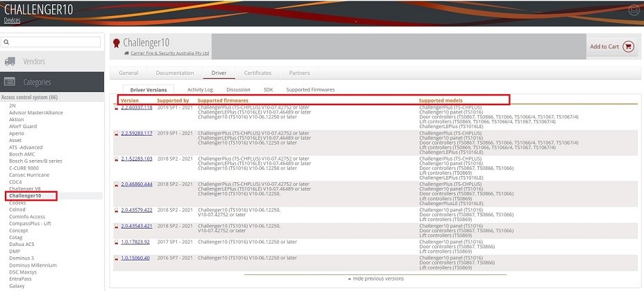Screen dimensions: 644x291
Task: Select Challenger10 in the category list
Action: coord(25,196)
